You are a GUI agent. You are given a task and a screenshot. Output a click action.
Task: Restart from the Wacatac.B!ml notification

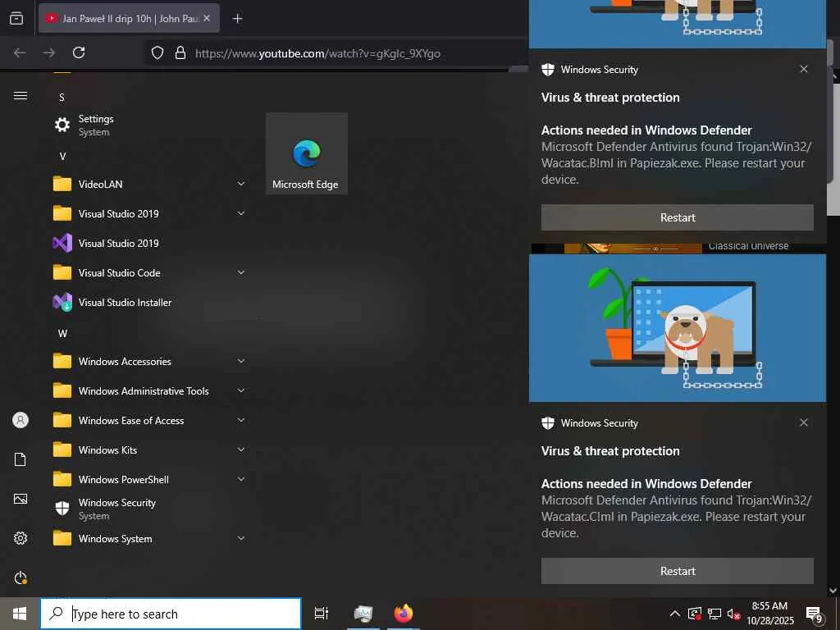click(x=677, y=217)
